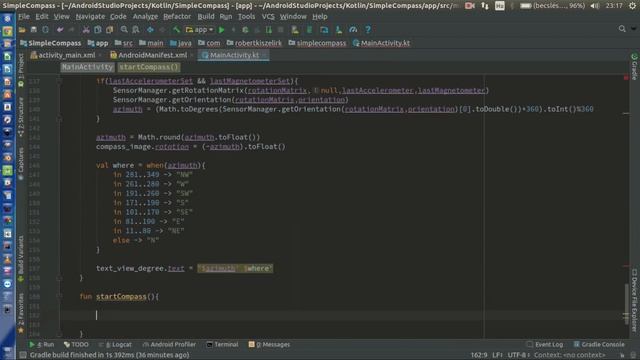The width and height of the screenshot is (640, 360).
Task: Open the Help menu
Action: (320, 17)
